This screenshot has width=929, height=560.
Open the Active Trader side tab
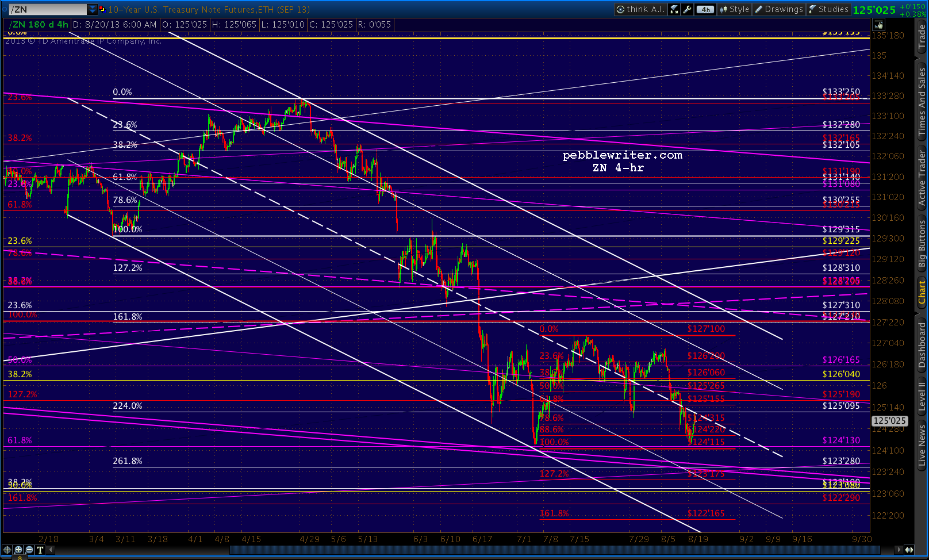(x=922, y=178)
